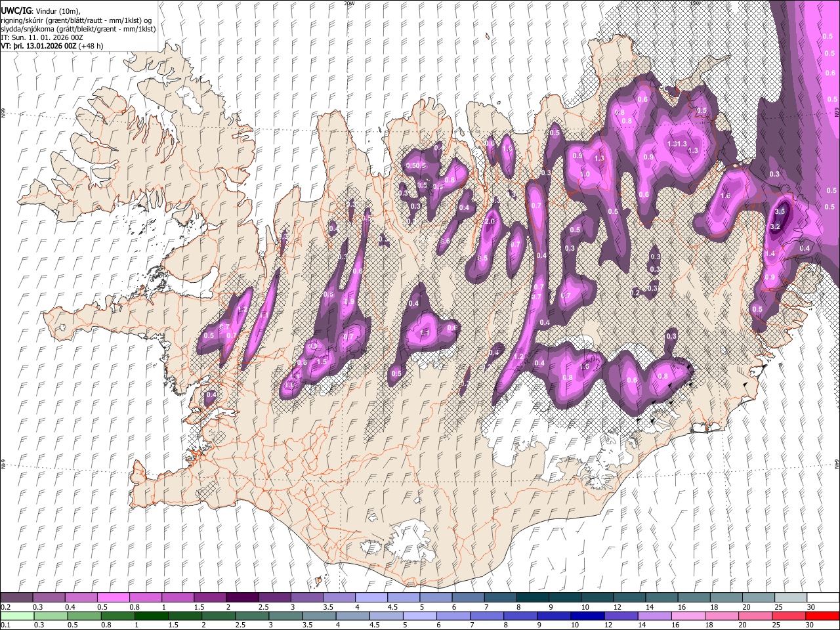Image resolution: width=840 pixels, height=630 pixels.
Task: Click the '15W' longitude label on the top edge
Action: coord(695,3)
